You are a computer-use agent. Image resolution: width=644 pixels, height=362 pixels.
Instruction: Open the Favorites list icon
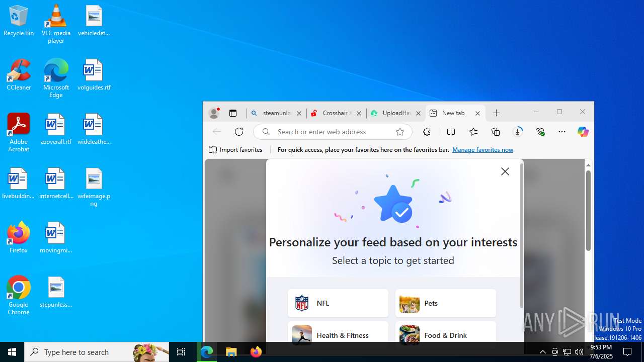[473, 132]
